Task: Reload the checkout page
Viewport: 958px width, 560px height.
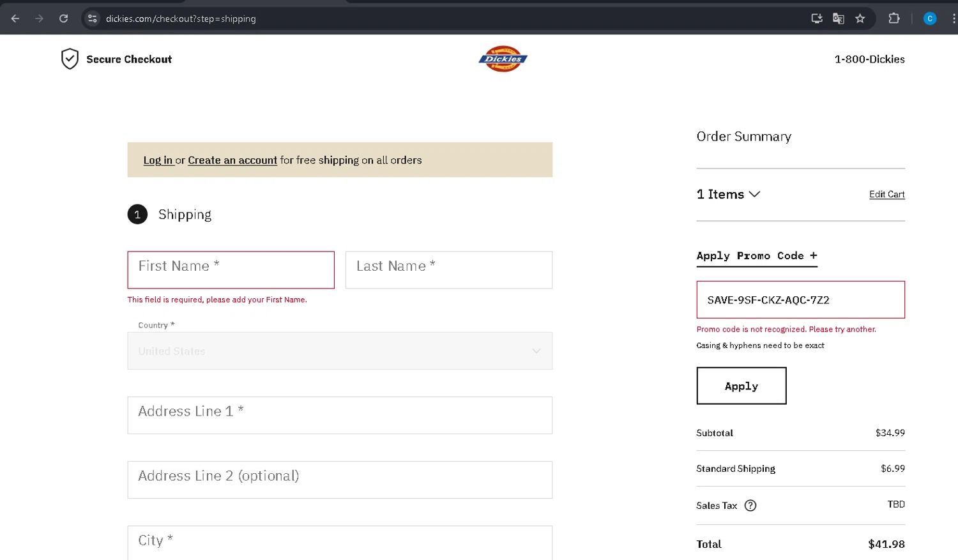Action: (63, 19)
